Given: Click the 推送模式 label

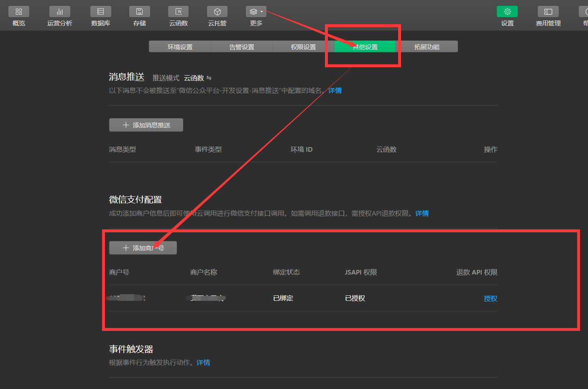Looking at the screenshot, I should click(166, 78).
